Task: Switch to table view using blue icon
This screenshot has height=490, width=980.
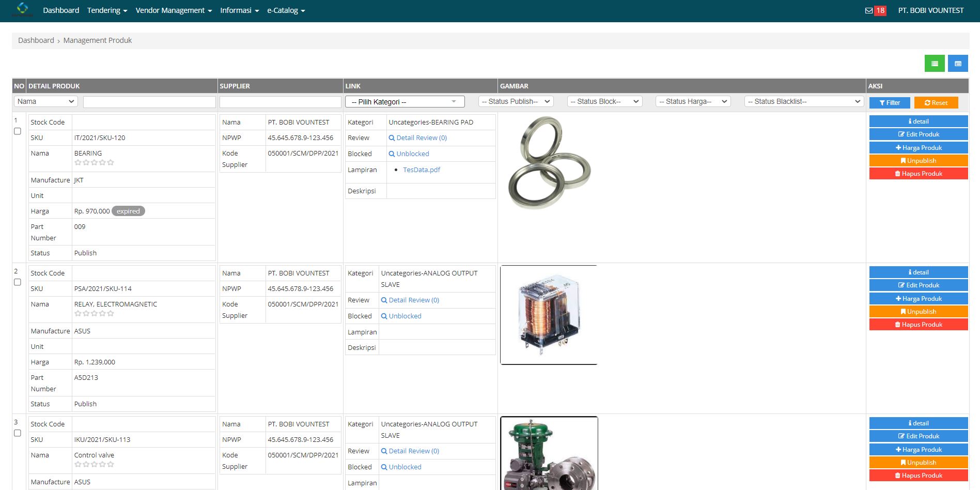Action: click(958, 63)
